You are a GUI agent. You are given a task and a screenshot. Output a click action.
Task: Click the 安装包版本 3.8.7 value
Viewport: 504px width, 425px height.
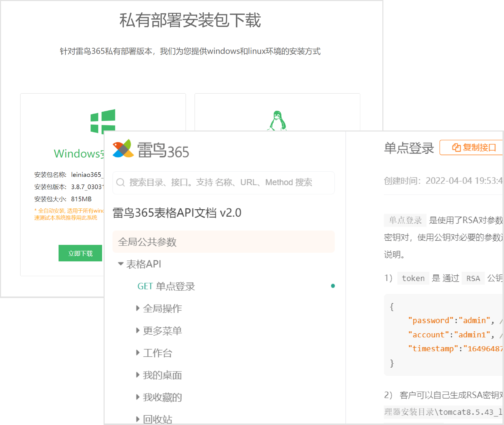coord(87,187)
